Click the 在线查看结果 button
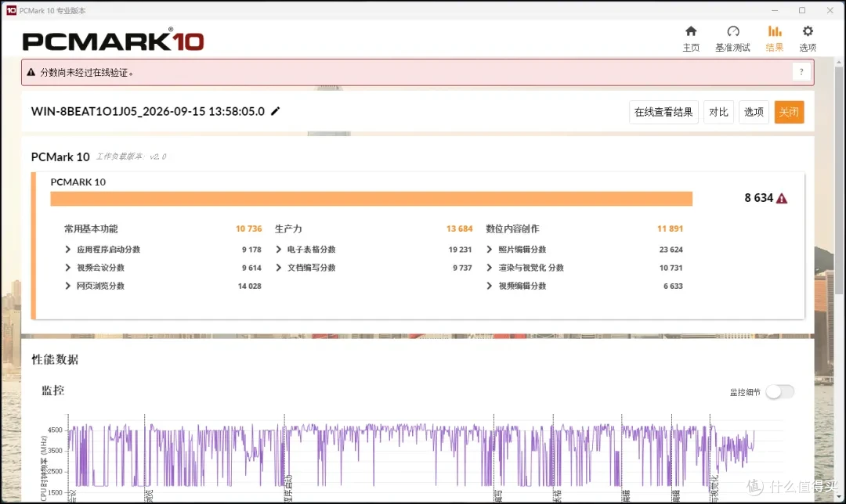This screenshot has width=846, height=504. (x=663, y=112)
